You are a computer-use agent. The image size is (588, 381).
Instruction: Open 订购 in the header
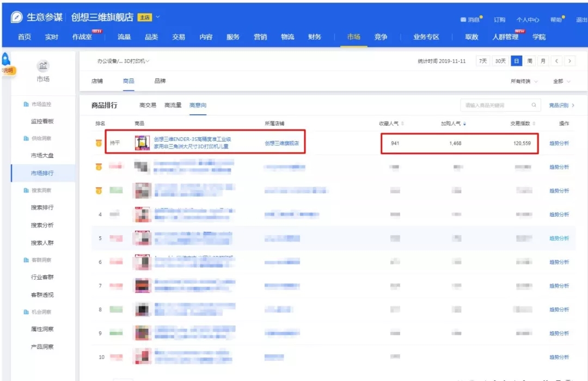click(499, 20)
